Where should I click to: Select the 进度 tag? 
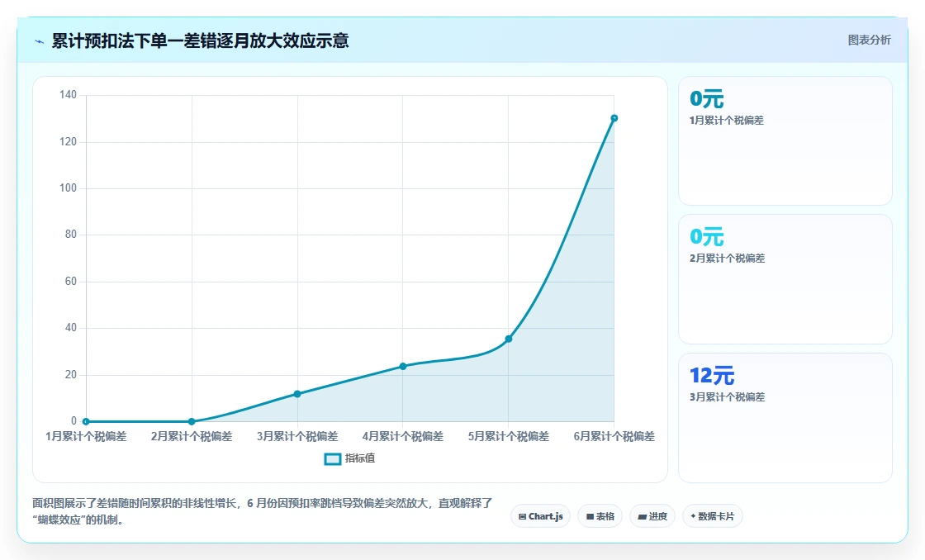point(652,516)
